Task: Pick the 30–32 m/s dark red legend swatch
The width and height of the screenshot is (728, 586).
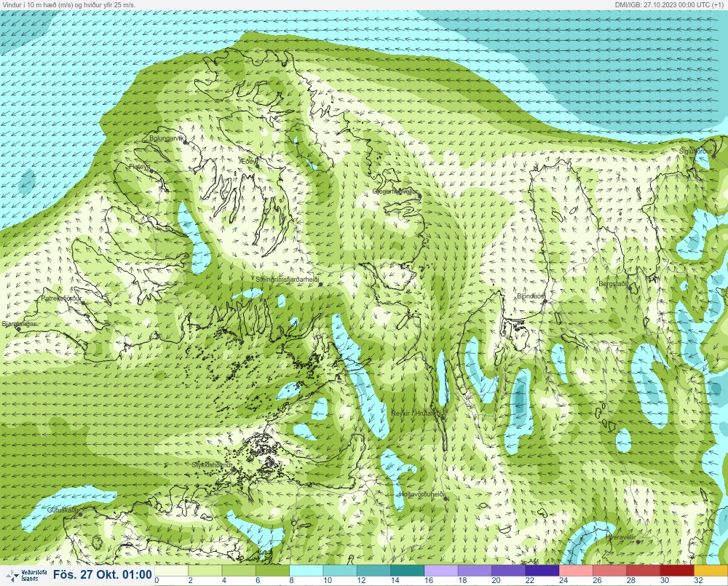Action: tap(677, 570)
